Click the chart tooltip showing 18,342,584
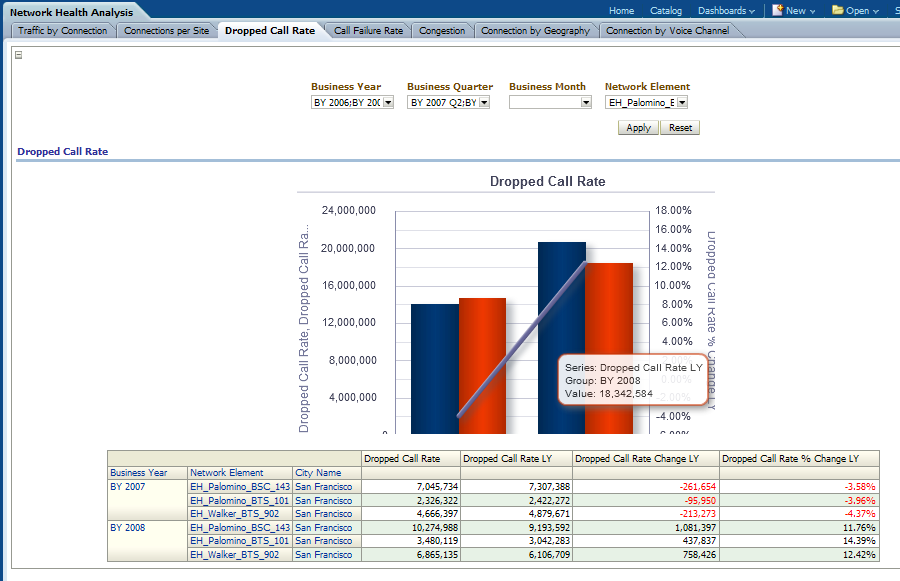Screen dimensions: 900x581 coord(632,380)
